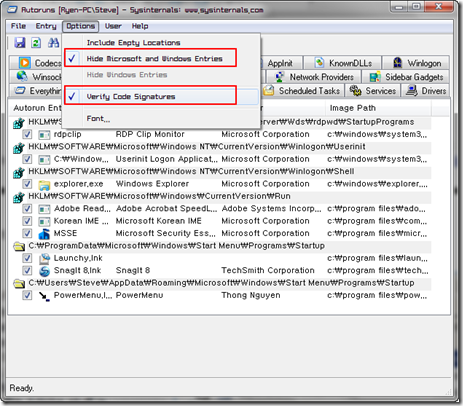Select the RDP Clip Monitor description
Viewport: 463px width, 406px height.
[x=150, y=134]
